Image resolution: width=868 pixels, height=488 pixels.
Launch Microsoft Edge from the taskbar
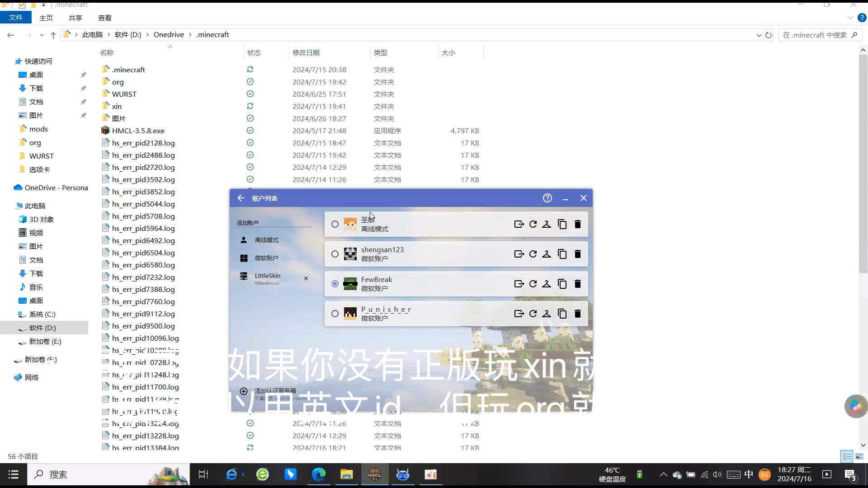319,474
